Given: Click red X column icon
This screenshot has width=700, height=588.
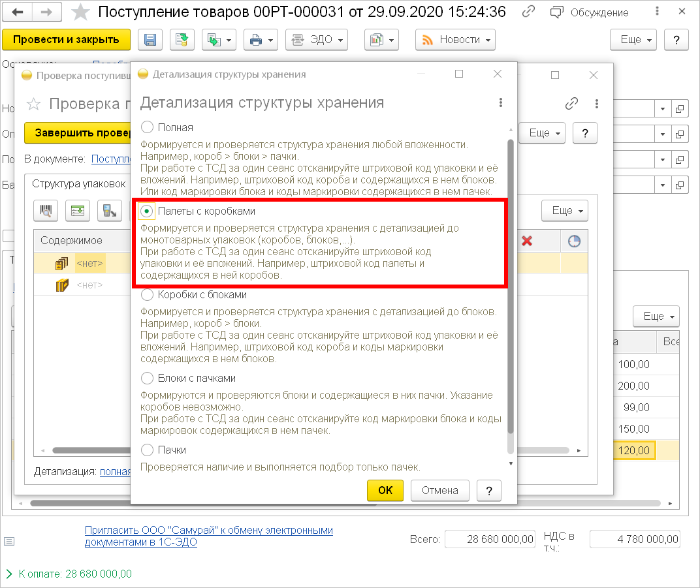Looking at the screenshot, I should [527, 241].
